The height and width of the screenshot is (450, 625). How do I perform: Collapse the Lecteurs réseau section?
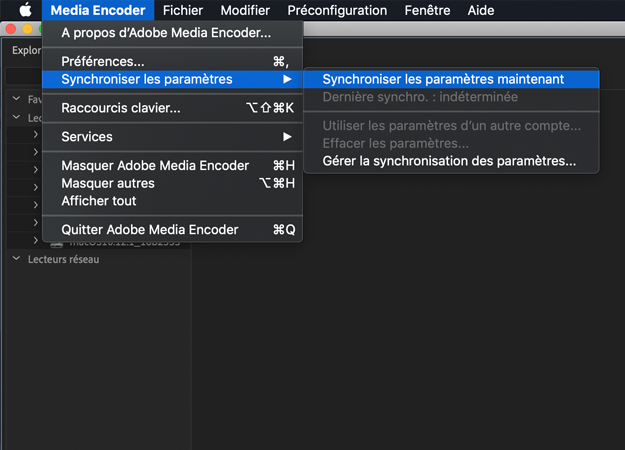(17, 258)
